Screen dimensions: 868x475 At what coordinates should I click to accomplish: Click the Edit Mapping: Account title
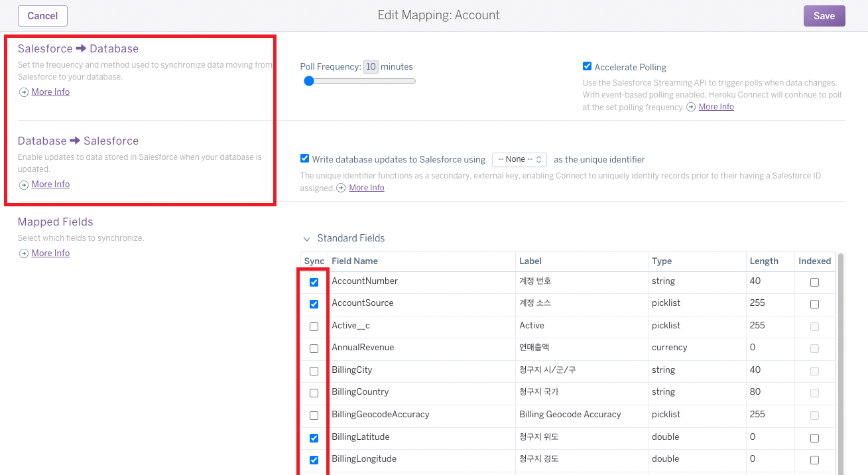pos(439,15)
